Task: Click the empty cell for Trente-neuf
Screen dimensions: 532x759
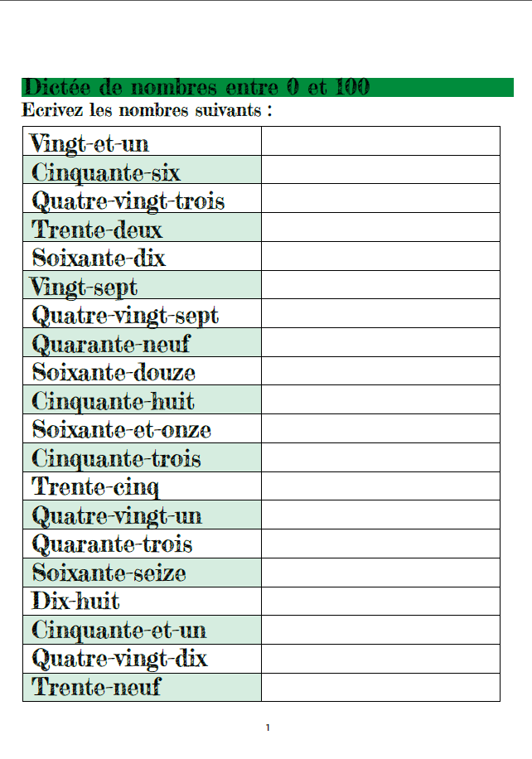Action: (380, 688)
